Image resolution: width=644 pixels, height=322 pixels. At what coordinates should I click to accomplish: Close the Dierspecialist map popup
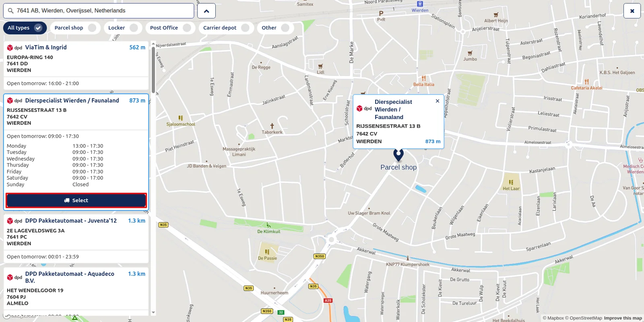pyautogui.click(x=438, y=101)
